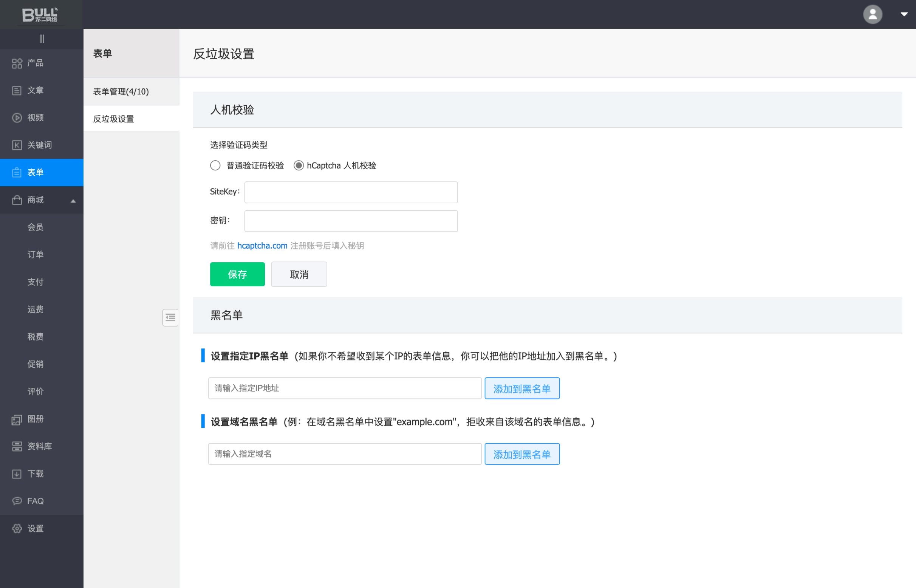Open the 资料库 library icon
This screenshot has width=916, height=588.
[17, 447]
